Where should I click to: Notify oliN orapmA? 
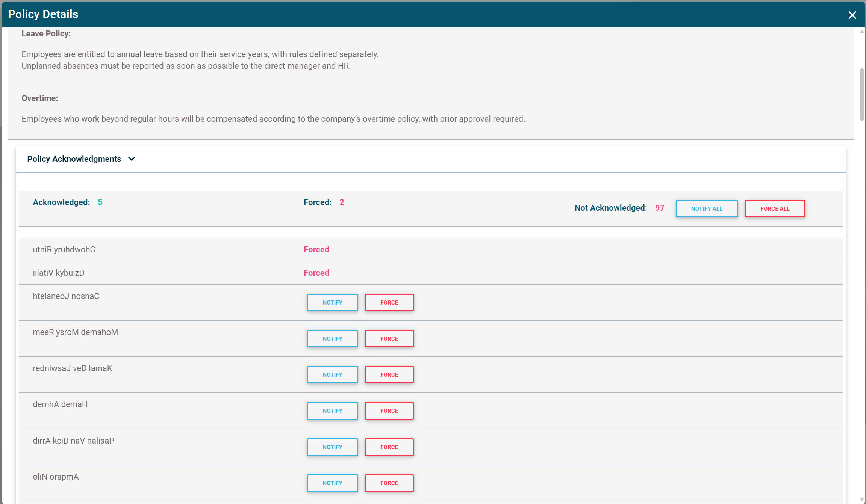click(x=332, y=483)
